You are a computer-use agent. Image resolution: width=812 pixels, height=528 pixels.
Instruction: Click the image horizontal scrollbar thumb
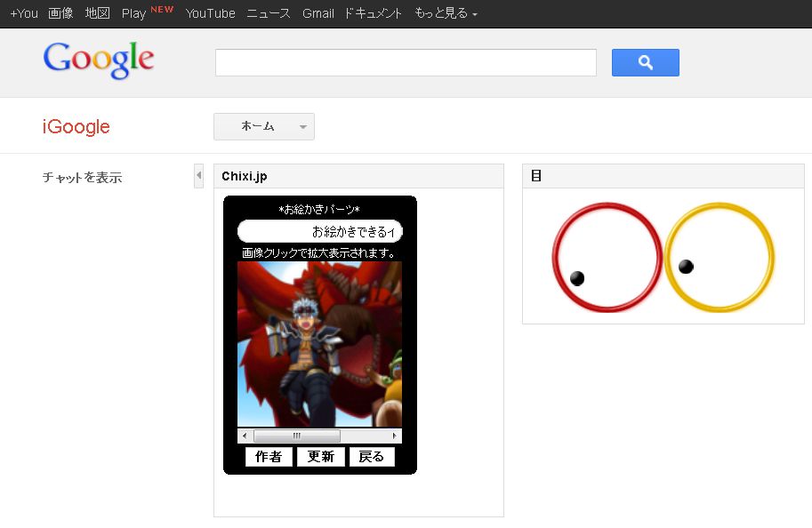(x=296, y=436)
